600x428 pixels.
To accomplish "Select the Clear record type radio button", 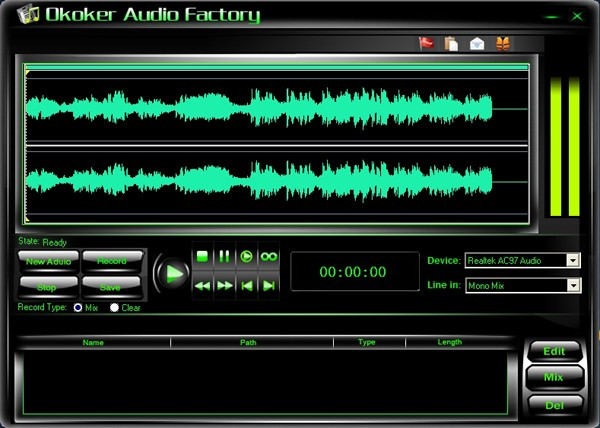I will pyautogui.click(x=114, y=308).
